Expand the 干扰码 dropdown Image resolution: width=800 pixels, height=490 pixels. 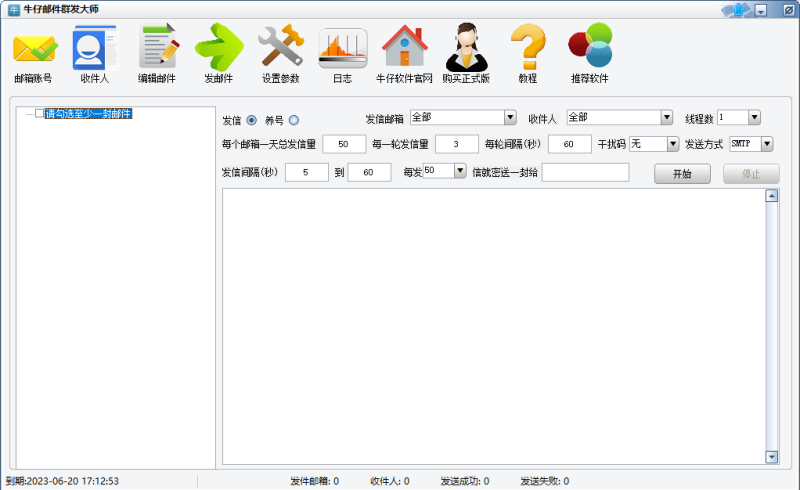tap(672, 144)
